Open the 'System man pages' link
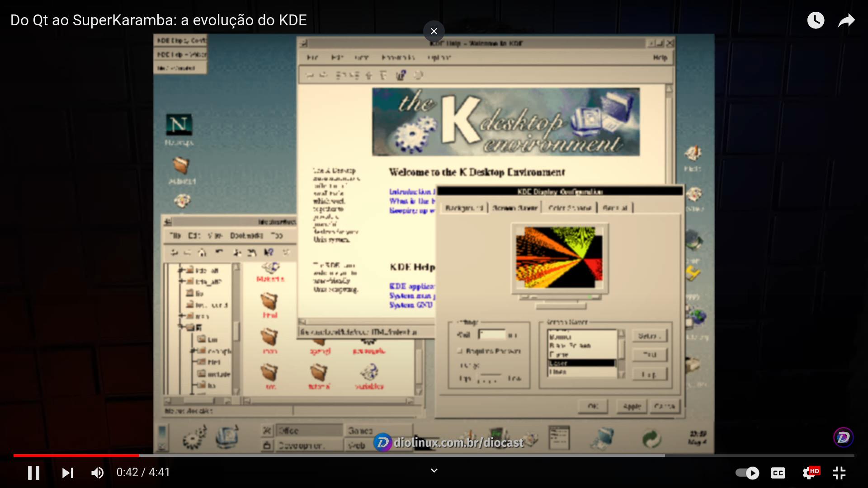Viewport: 868px width, 488px height. click(412, 296)
